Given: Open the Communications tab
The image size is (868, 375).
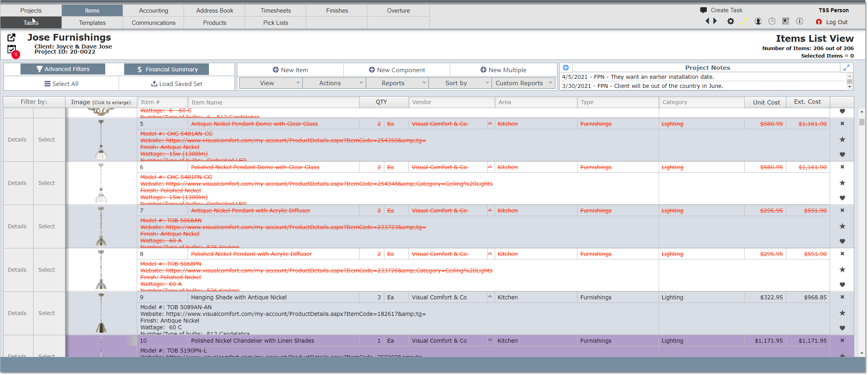Looking at the screenshot, I should click(153, 23).
